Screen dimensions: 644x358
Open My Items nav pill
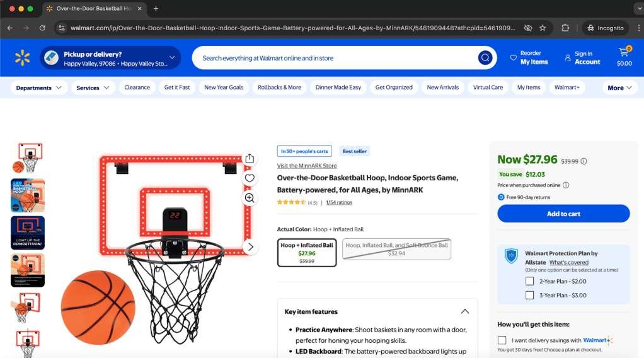pyautogui.click(x=529, y=88)
